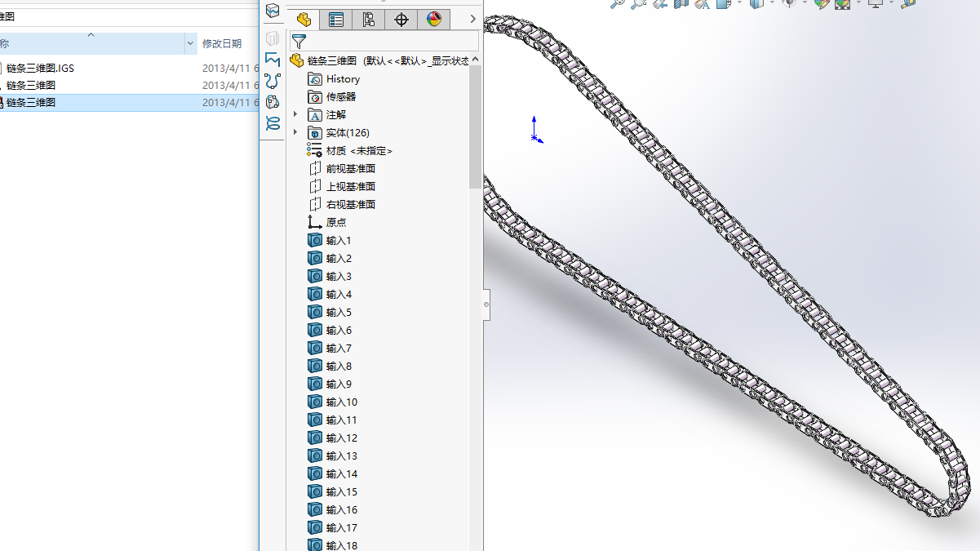The image size is (980, 551).
Task: Select the highlighted 链条三维图 file row
Action: point(129,103)
